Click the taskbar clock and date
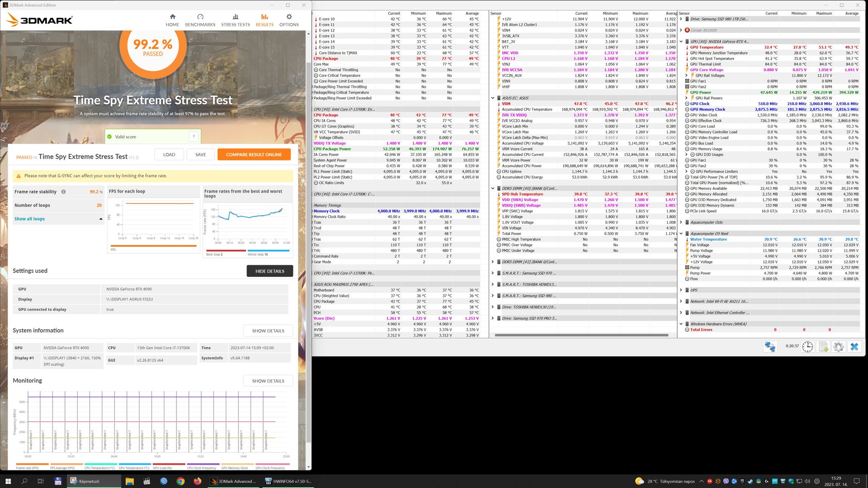Screen dimensions: 868x488 [x=836, y=481]
